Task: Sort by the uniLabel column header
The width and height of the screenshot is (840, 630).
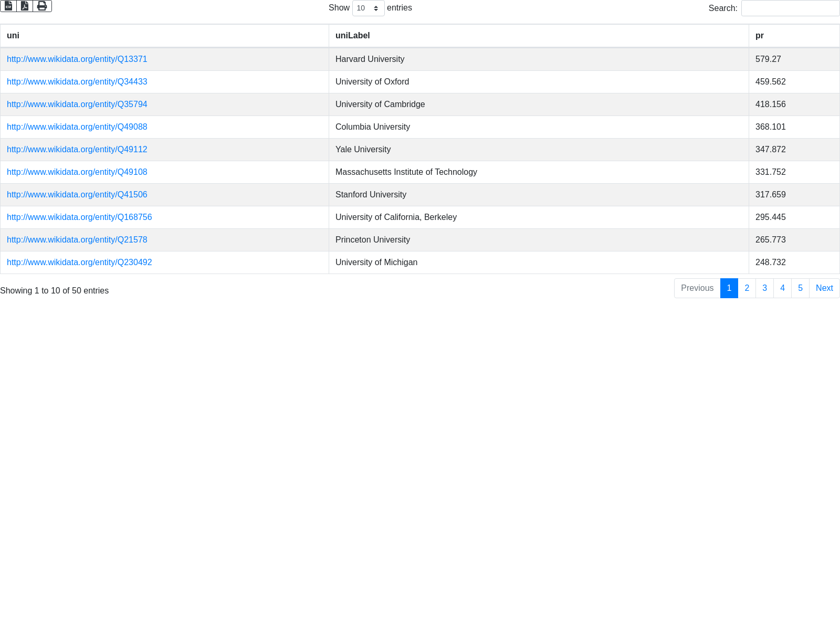Action: (x=352, y=36)
